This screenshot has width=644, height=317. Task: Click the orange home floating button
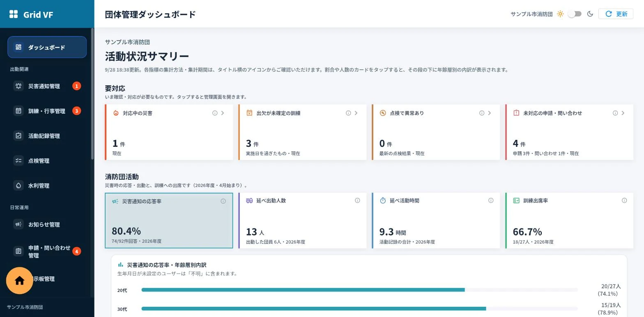click(x=19, y=281)
